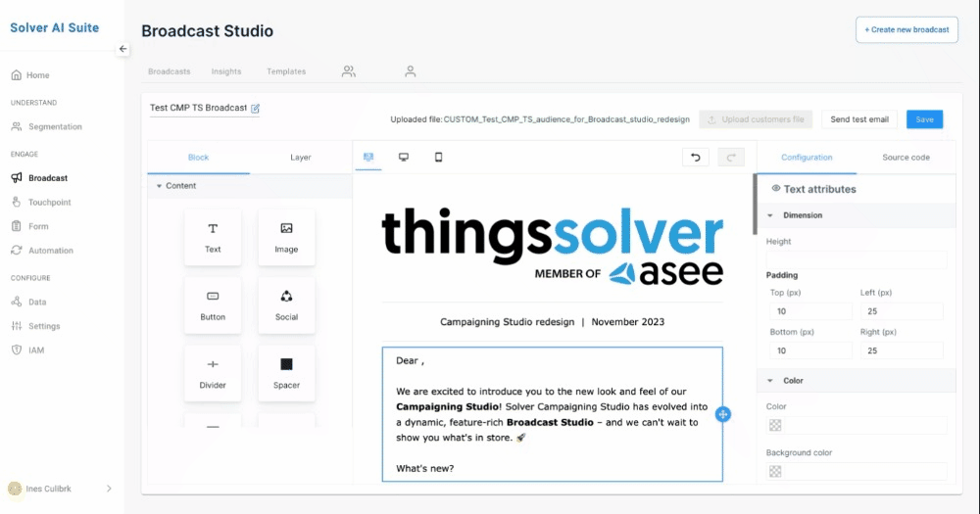This screenshot has height=514, width=980.
Task: Open Automation in the sidebar
Action: click(42, 251)
